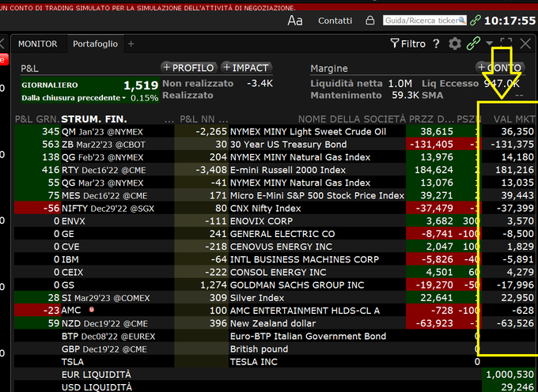Click daily P&L value 1,519
This screenshot has height=392, width=538.
141,85
